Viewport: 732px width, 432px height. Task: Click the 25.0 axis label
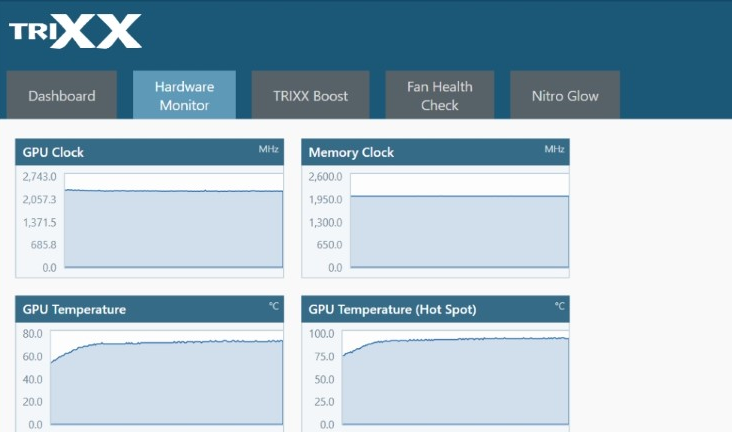coord(324,402)
